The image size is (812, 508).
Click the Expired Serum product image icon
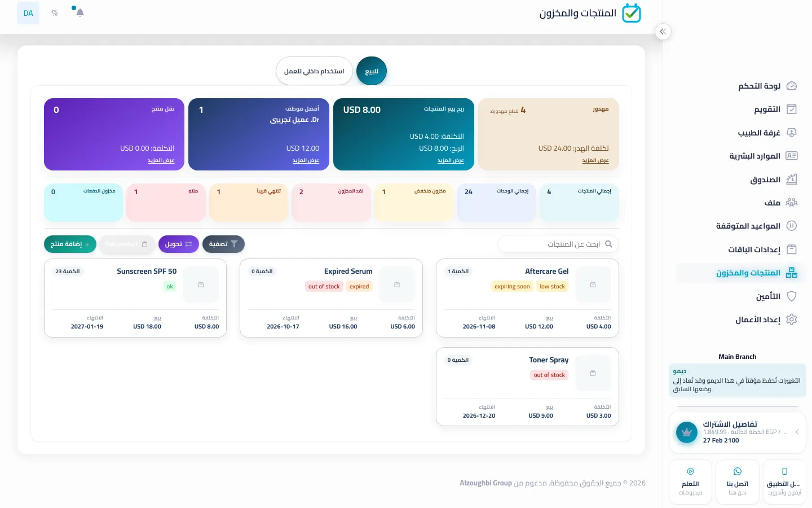pos(397,284)
